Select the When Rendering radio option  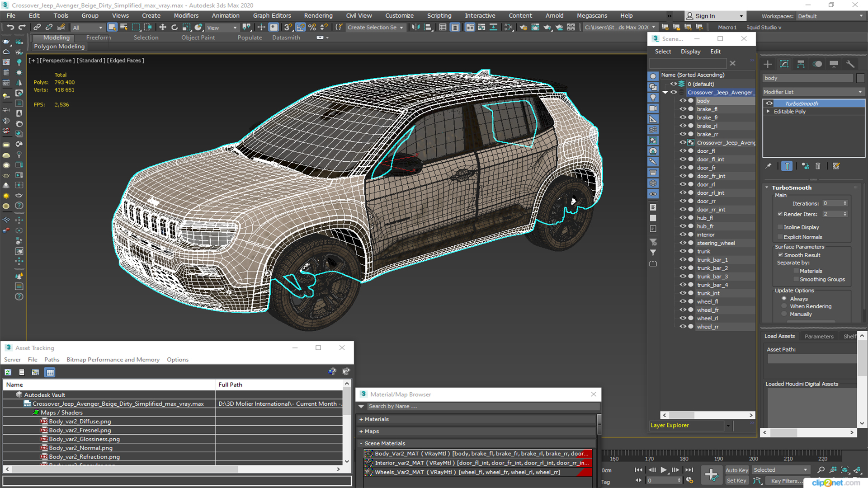pos(784,306)
